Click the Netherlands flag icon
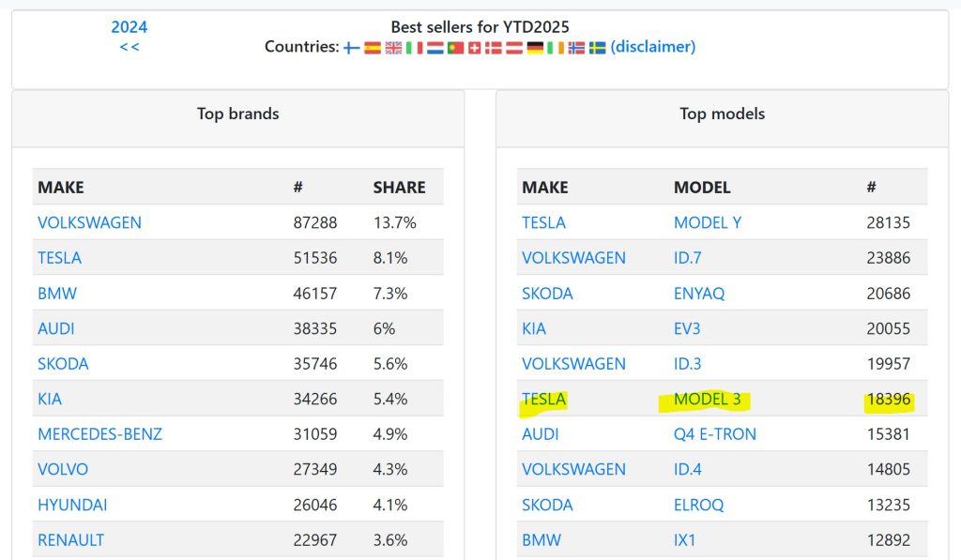The width and height of the screenshot is (961, 560). coord(435,47)
